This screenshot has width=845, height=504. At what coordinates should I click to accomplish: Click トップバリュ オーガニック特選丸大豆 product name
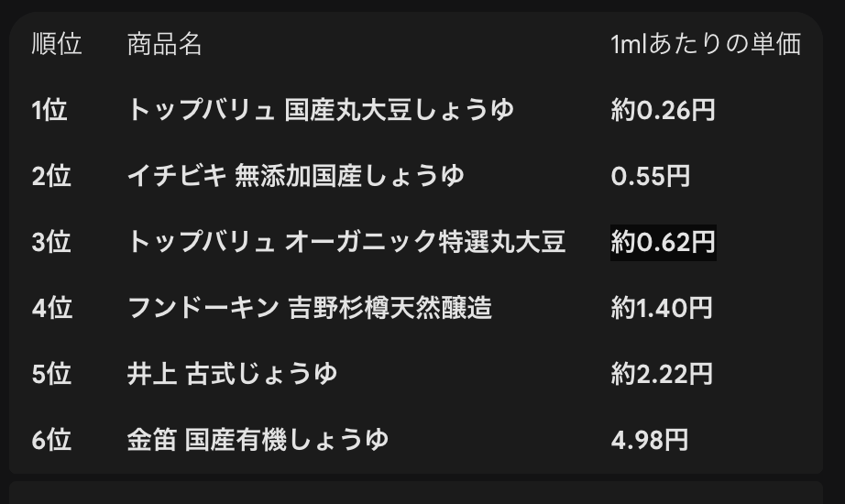coord(346,242)
